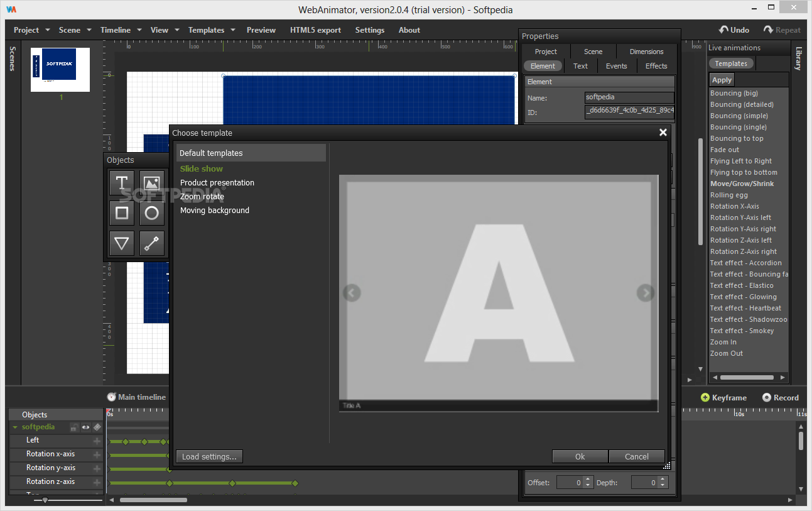This screenshot has height=511, width=812.
Task: Toggle visibility eye of softpedia object
Action: pos(85,427)
